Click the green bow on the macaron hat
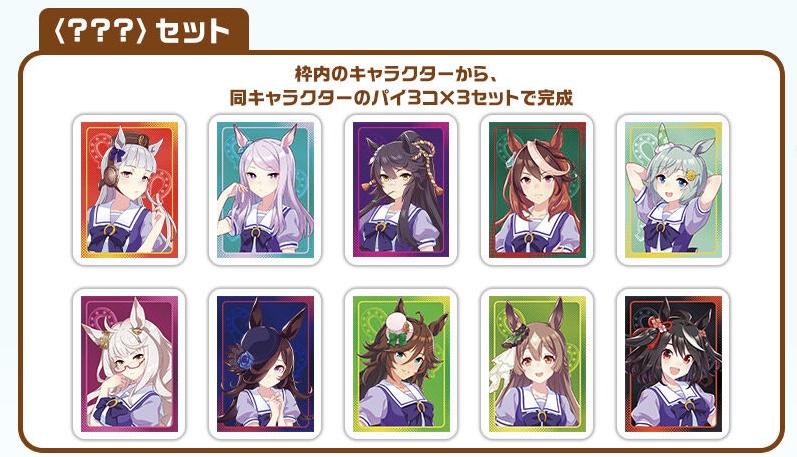The width and height of the screenshot is (797, 457). pos(397,336)
